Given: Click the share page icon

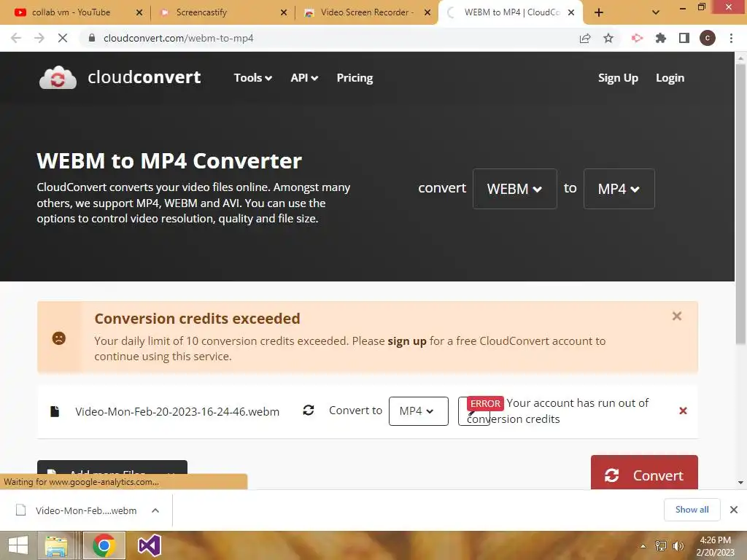Looking at the screenshot, I should pyautogui.click(x=585, y=38).
